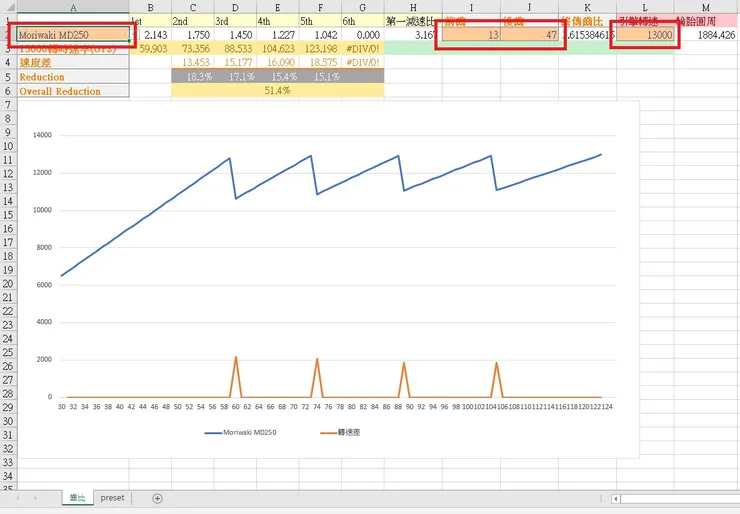
Task: Select column B header
Action: click(151, 7)
